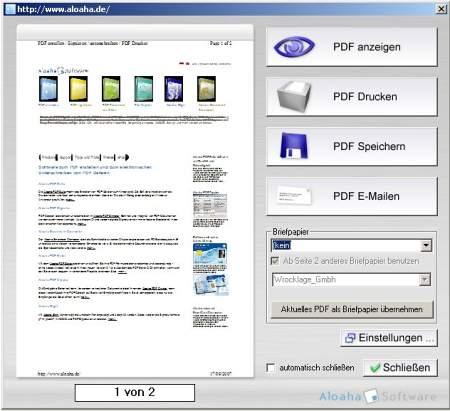Click the PDF Drucken button label
Viewport: 450px width, 411px height.
tap(365, 97)
